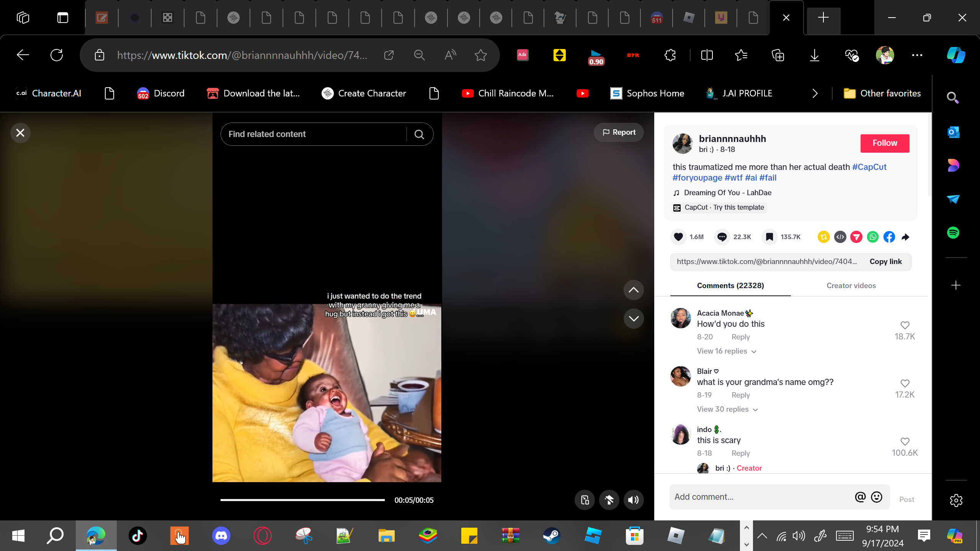
Task: Go to next video arrow
Action: 634,318
